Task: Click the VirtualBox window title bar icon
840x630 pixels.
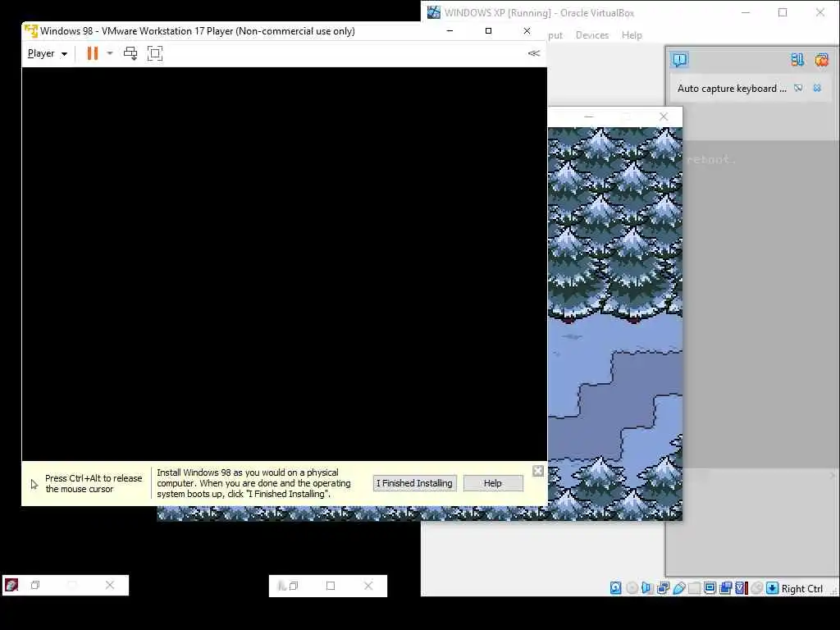Action: pyautogui.click(x=434, y=12)
